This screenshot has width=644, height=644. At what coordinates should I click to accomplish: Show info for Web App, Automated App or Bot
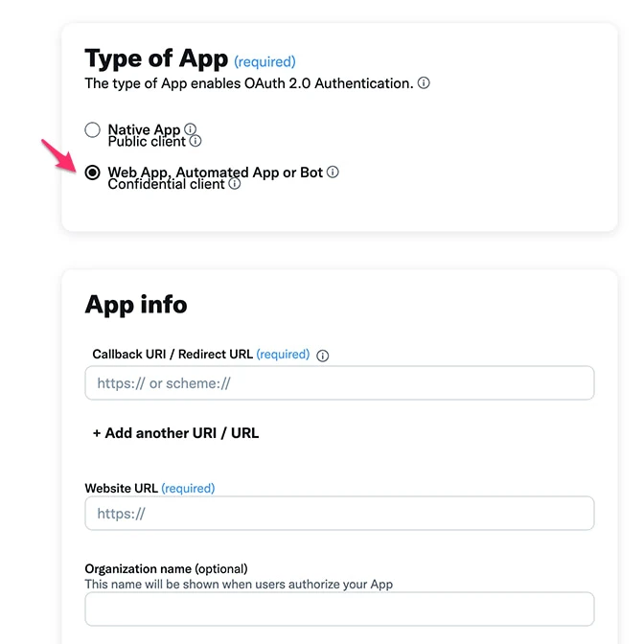[x=333, y=172]
